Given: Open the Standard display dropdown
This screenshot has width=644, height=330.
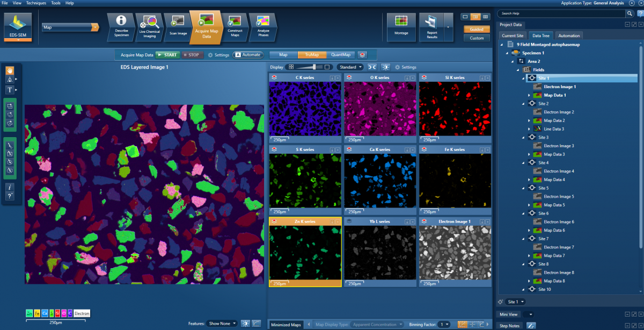Looking at the screenshot, I should click(350, 67).
